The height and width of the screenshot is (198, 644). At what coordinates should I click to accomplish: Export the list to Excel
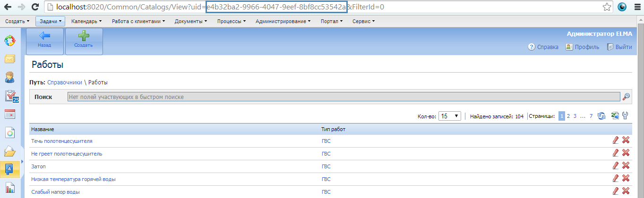(x=615, y=116)
